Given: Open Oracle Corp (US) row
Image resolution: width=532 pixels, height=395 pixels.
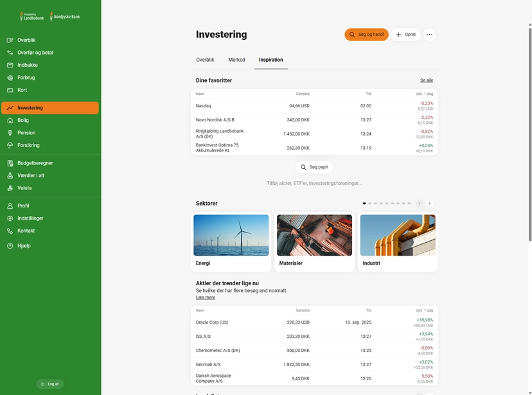Looking at the screenshot, I should coord(315,322).
